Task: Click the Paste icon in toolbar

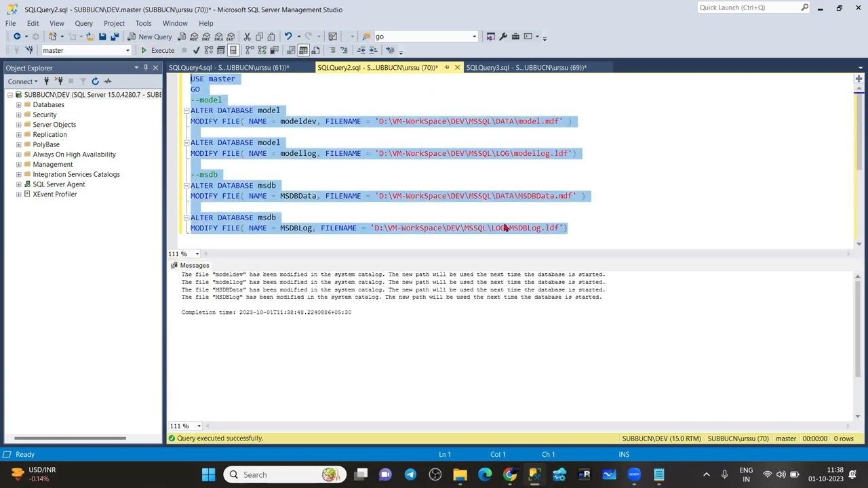Action: coord(271,37)
